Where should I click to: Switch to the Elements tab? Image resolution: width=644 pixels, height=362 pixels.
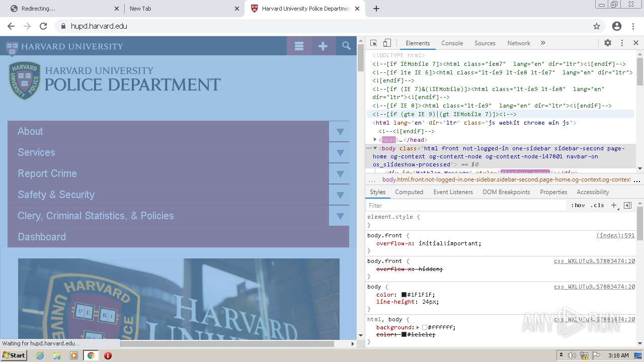(418, 43)
